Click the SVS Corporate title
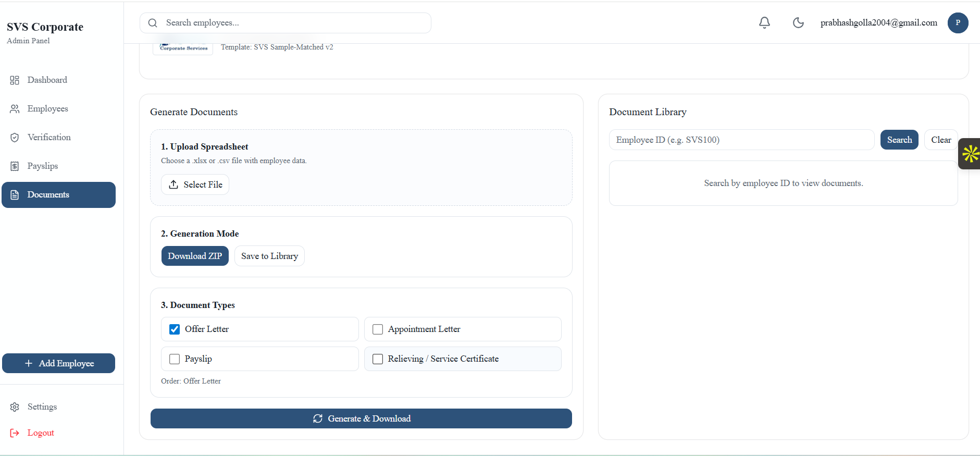 pyautogui.click(x=45, y=27)
